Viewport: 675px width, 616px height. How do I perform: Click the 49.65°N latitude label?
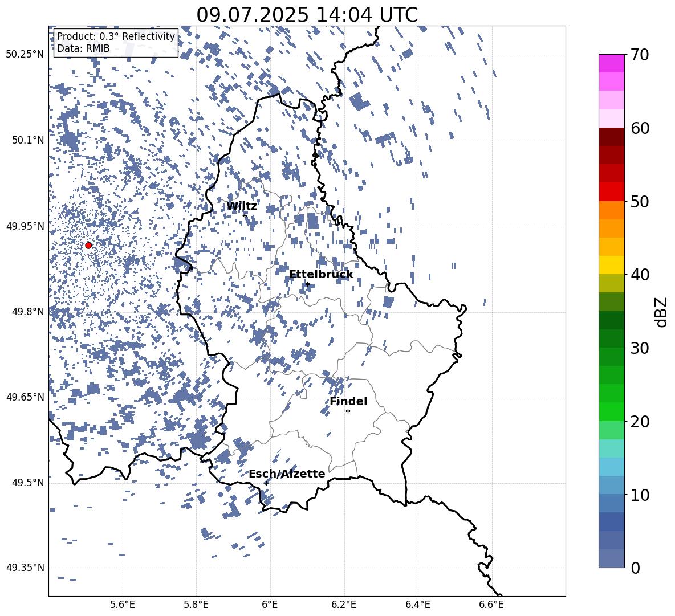click(x=25, y=397)
